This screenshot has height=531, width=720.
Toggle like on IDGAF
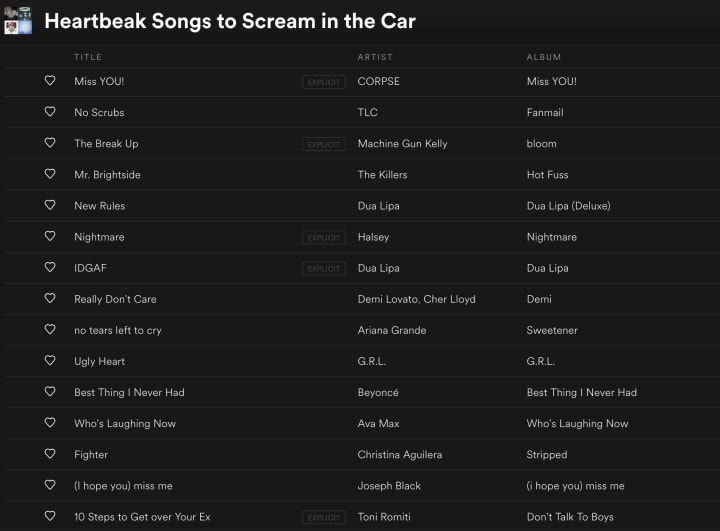pos(50,267)
